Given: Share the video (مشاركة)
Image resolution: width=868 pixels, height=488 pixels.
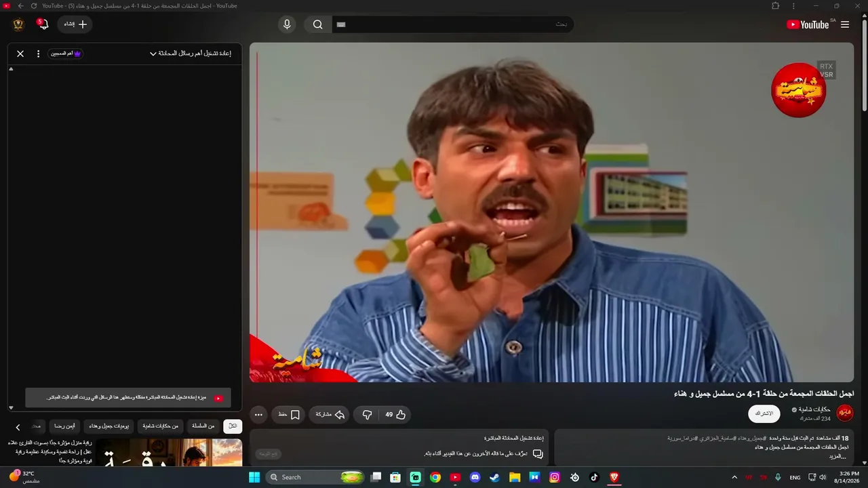Looking at the screenshot, I should point(330,414).
